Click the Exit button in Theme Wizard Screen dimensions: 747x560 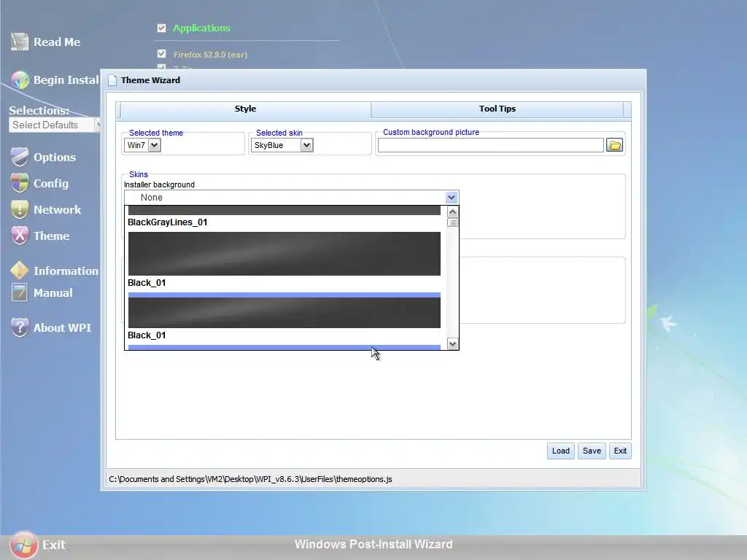(620, 451)
